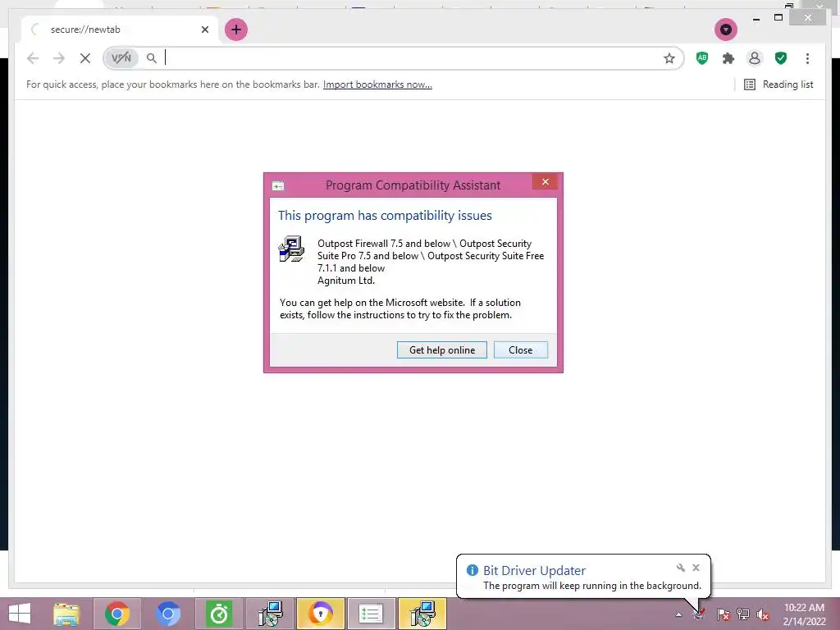Open the secure browser icon on taskbar
The height and width of the screenshot is (630, 840).
click(x=321, y=614)
